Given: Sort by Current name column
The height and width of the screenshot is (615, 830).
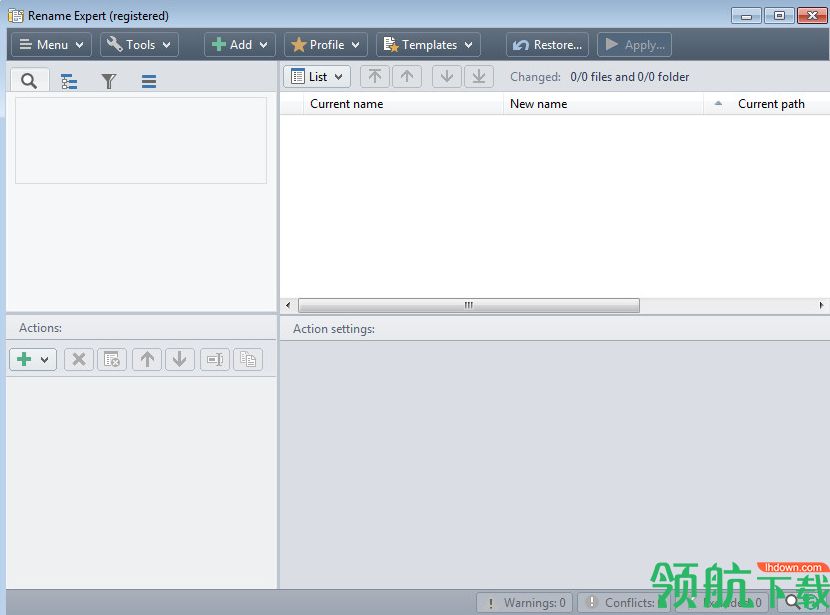Looking at the screenshot, I should click(x=402, y=104).
